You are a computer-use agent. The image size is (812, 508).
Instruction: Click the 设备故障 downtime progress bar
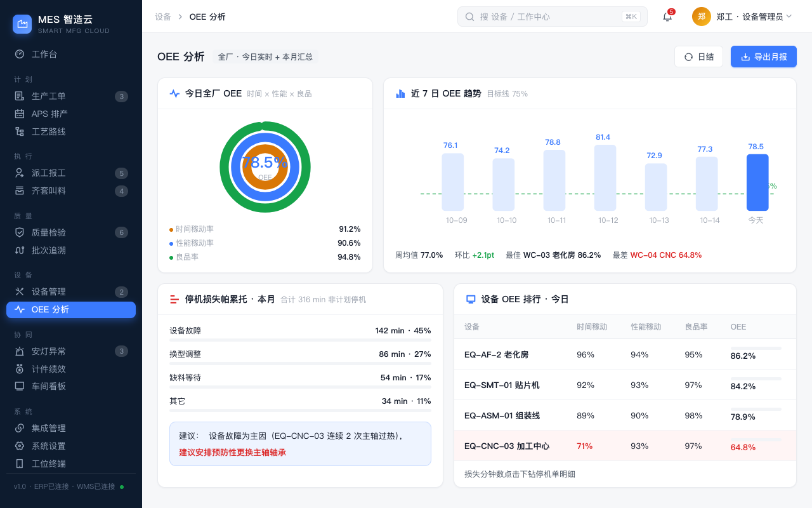pos(300,340)
